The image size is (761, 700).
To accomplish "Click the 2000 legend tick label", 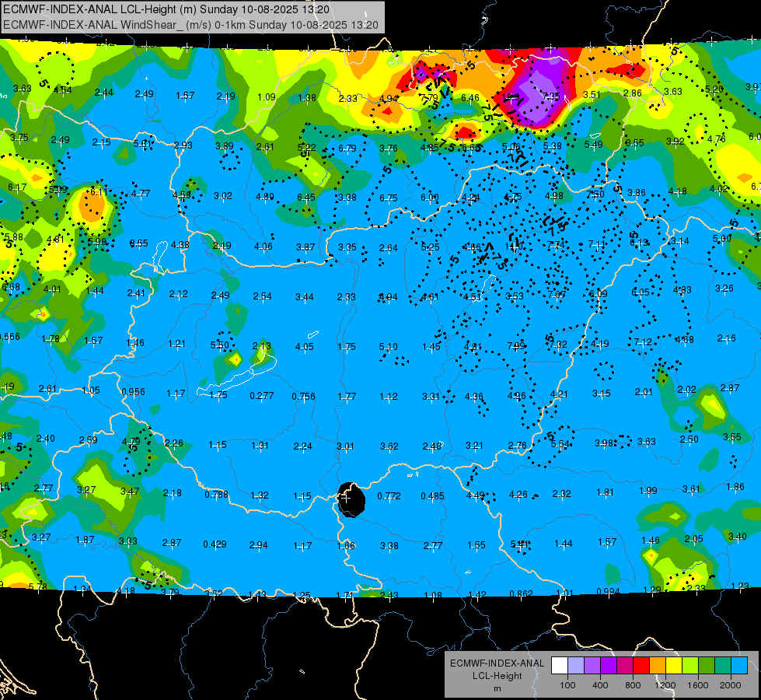I will 731,685.
